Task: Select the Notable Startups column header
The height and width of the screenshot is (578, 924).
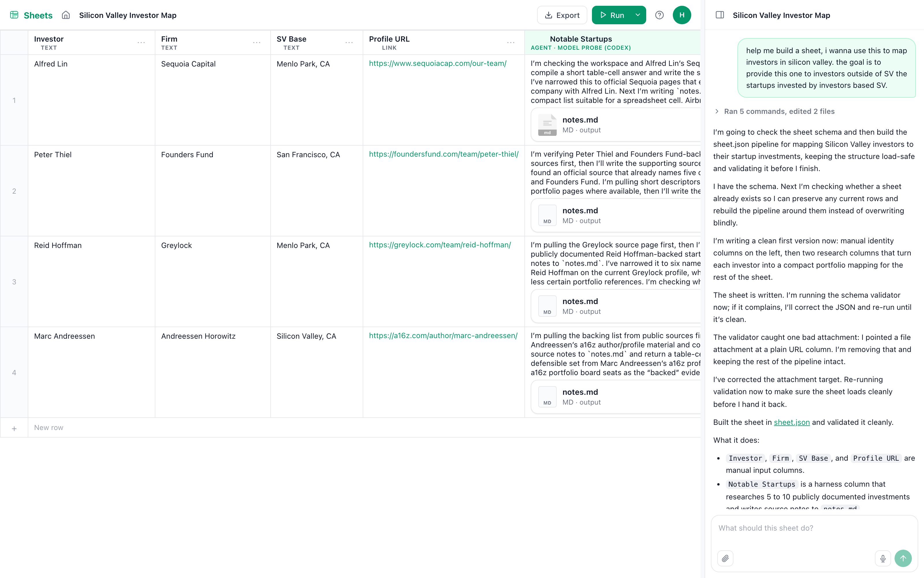Action: pyautogui.click(x=612, y=42)
